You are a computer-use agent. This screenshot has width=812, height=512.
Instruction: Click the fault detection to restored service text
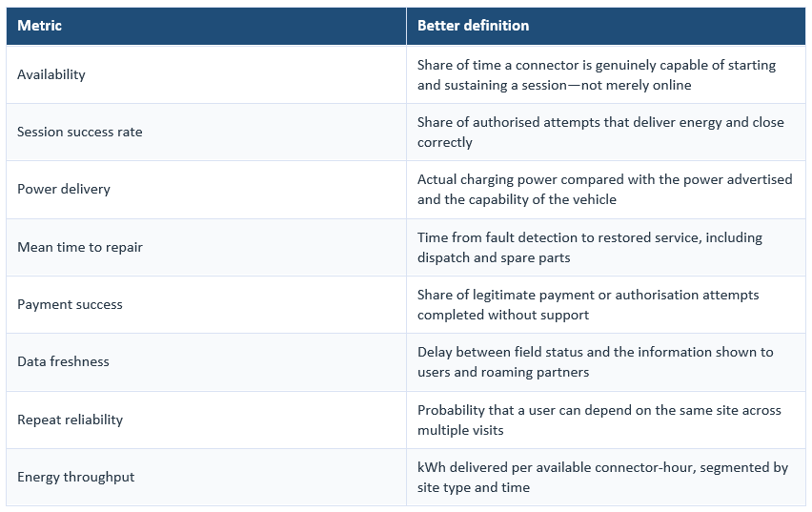tap(590, 247)
